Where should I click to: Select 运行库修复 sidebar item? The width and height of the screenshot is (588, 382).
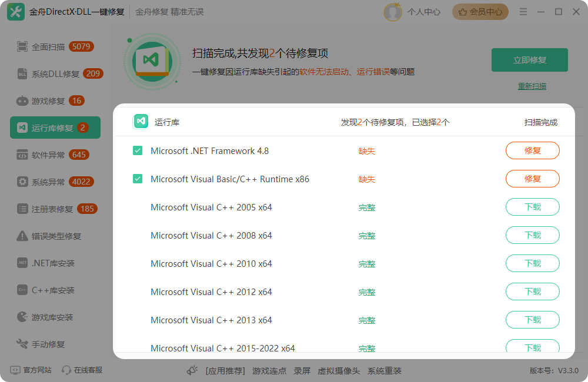tap(55, 128)
